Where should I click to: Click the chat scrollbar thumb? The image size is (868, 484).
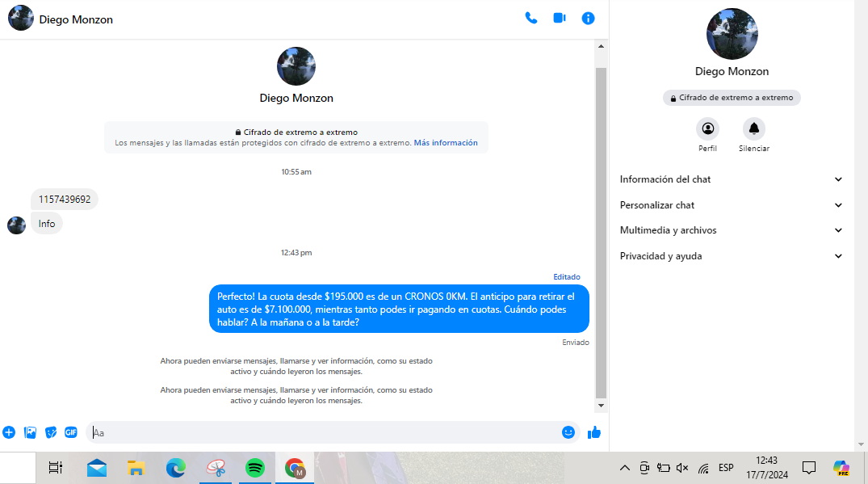pos(602,233)
